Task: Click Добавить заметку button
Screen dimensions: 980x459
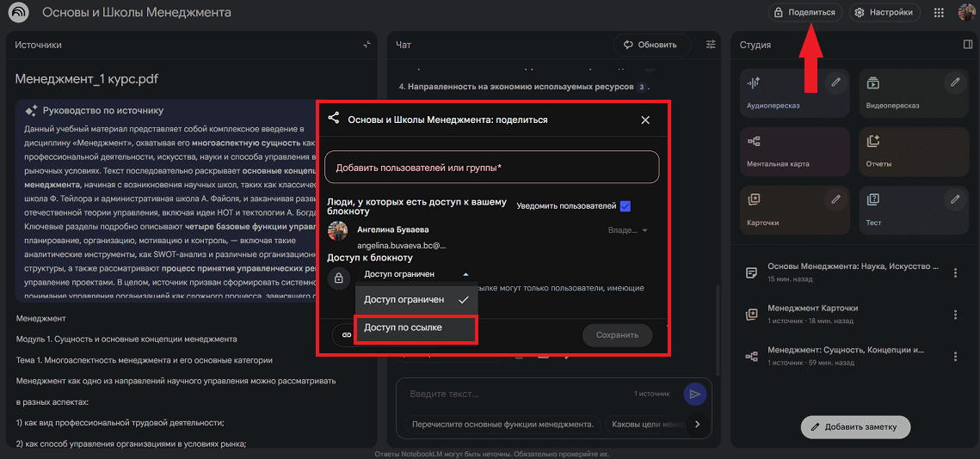Action: [x=854, y=426]
